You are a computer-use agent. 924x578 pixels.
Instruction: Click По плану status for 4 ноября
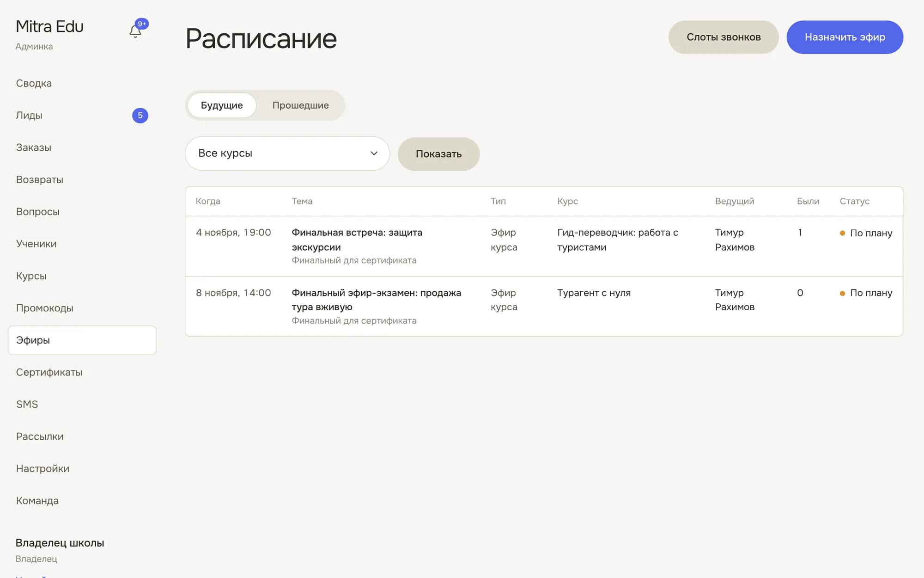click(866, 233)
